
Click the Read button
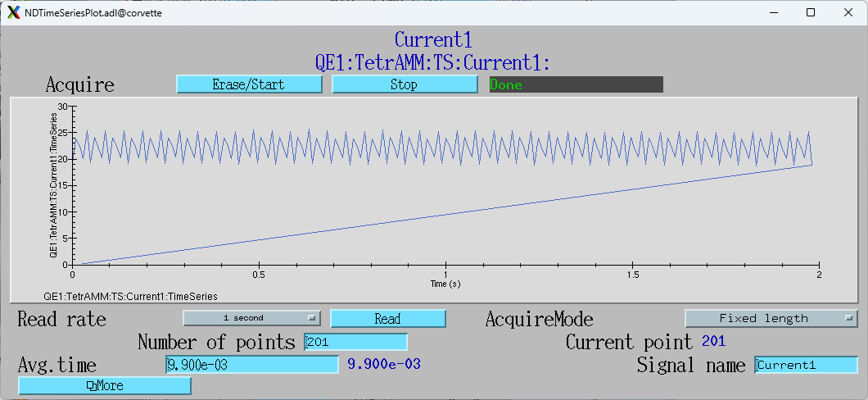click(x=388, y=319)
